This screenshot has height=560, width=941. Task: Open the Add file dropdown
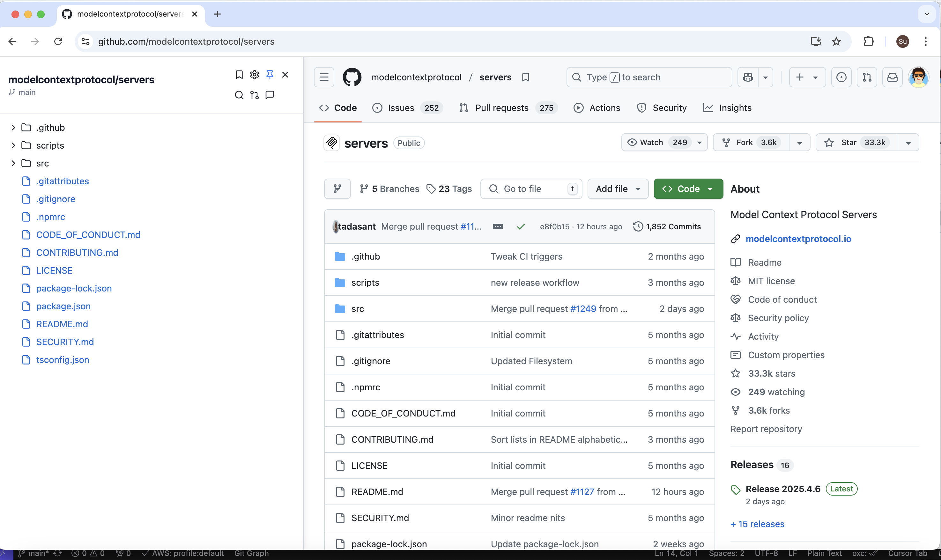pyautogui.click(x=618, y=189)
